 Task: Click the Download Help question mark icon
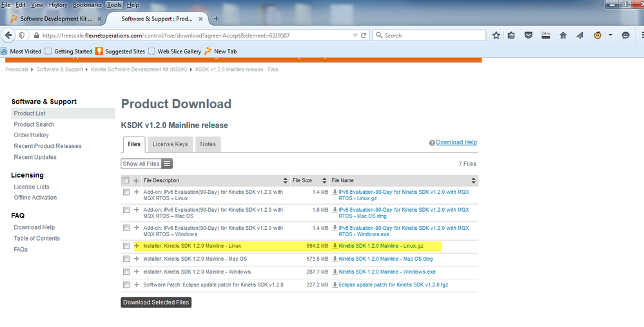pyautogui.click(x=432, y=143)
